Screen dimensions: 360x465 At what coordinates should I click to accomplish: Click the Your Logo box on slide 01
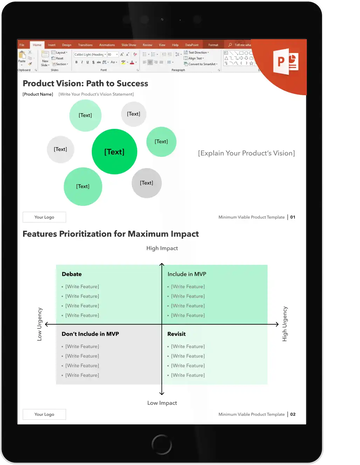(x=44, y=217)
